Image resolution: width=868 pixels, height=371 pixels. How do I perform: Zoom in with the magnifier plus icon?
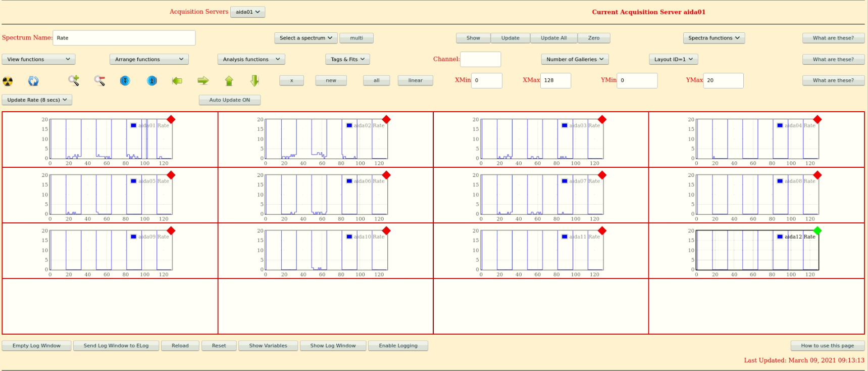click(74, 80)
